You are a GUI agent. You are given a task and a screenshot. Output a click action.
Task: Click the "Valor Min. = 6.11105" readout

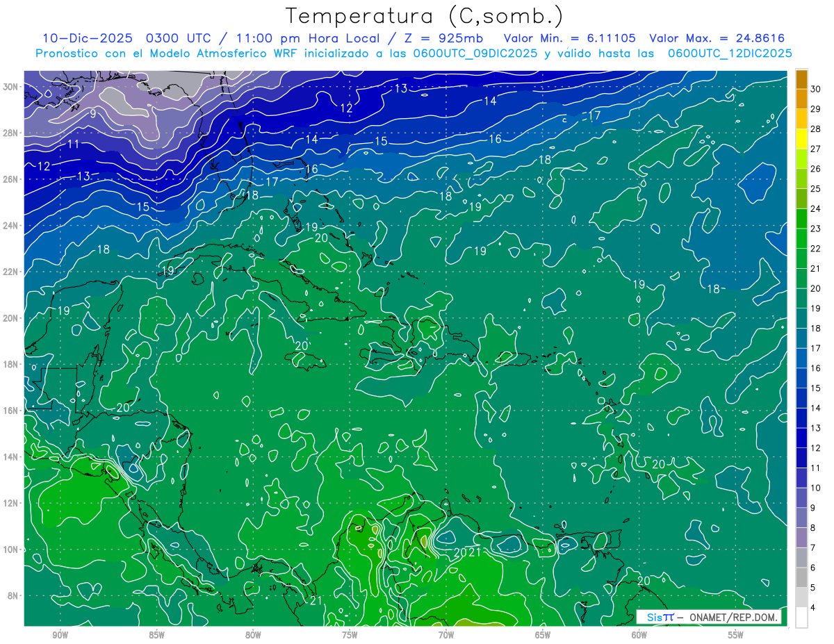click(x=569, y=38)
